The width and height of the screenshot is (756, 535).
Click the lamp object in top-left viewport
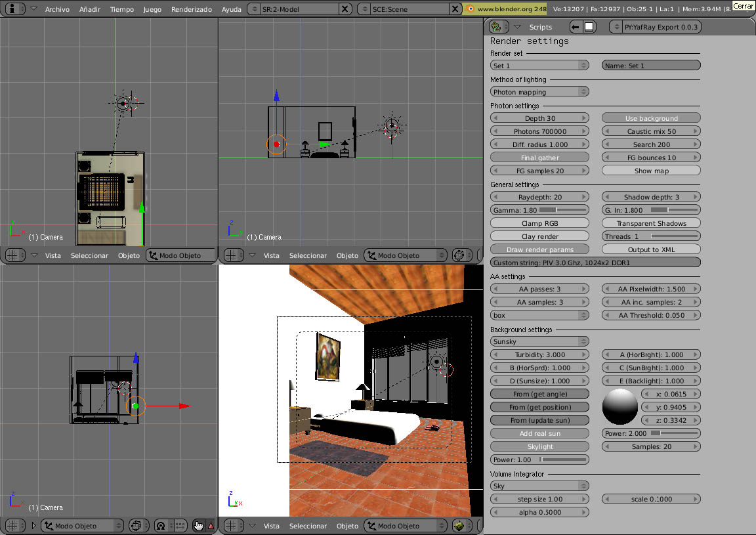tap(123, 103)
